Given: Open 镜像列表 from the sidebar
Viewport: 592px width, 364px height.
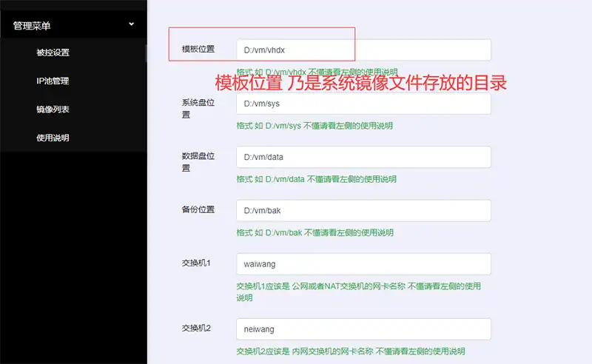Looking at the screenshot, I should (x=53, y=109).
